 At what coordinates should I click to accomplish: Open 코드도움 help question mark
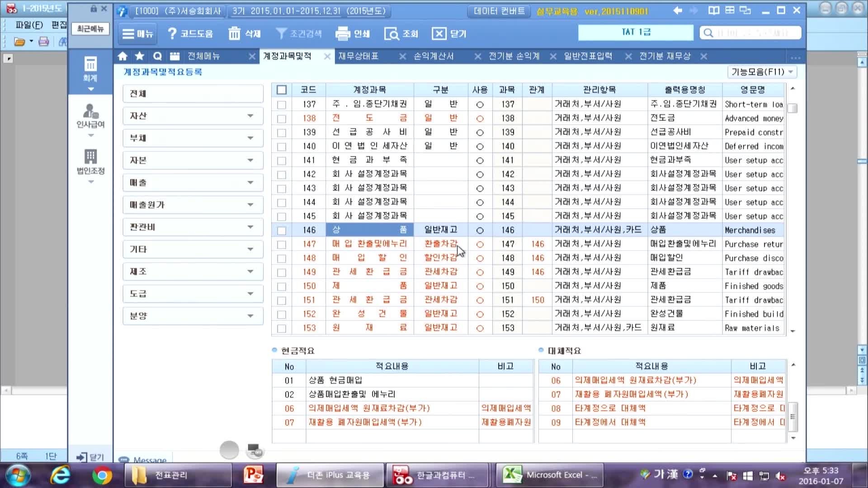172,33
